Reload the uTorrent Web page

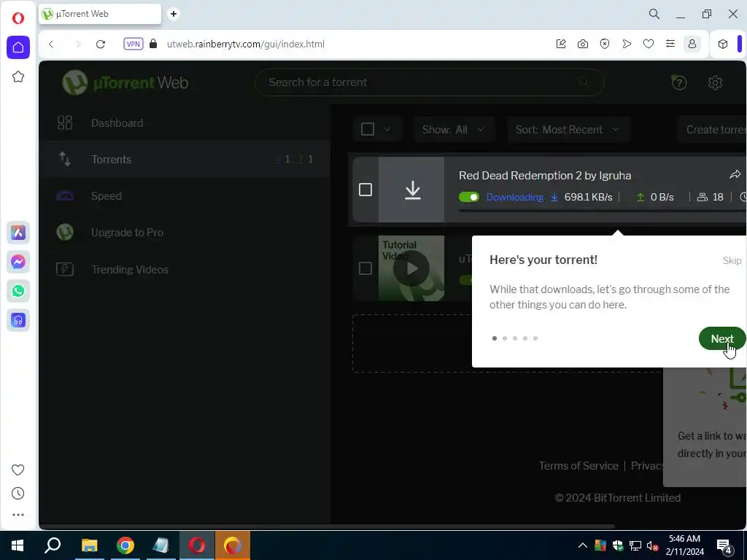tap(101, 44)
